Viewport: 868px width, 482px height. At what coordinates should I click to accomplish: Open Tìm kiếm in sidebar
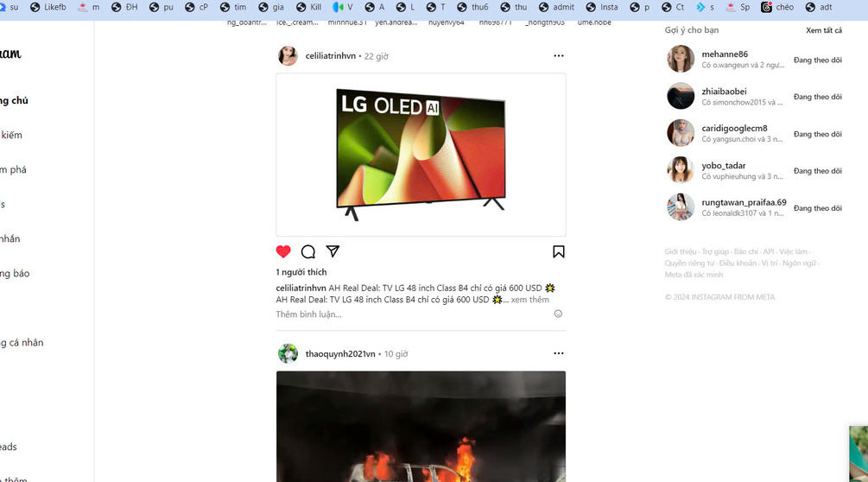pos(11,135)
